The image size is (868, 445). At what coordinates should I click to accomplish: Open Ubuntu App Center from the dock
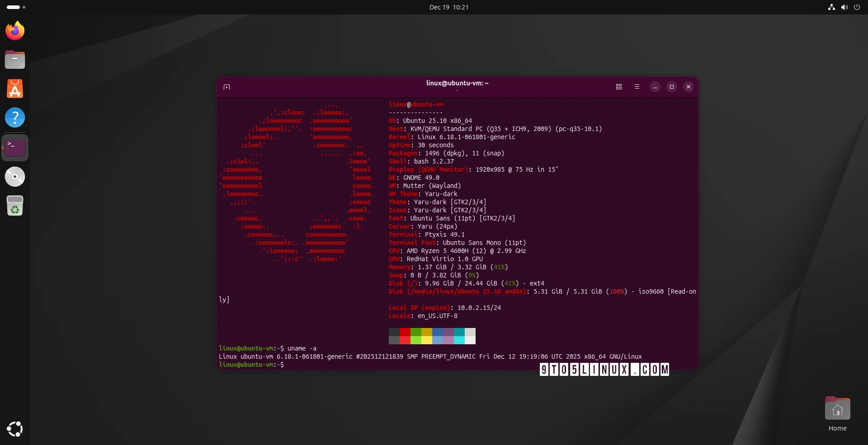[15, 89]
